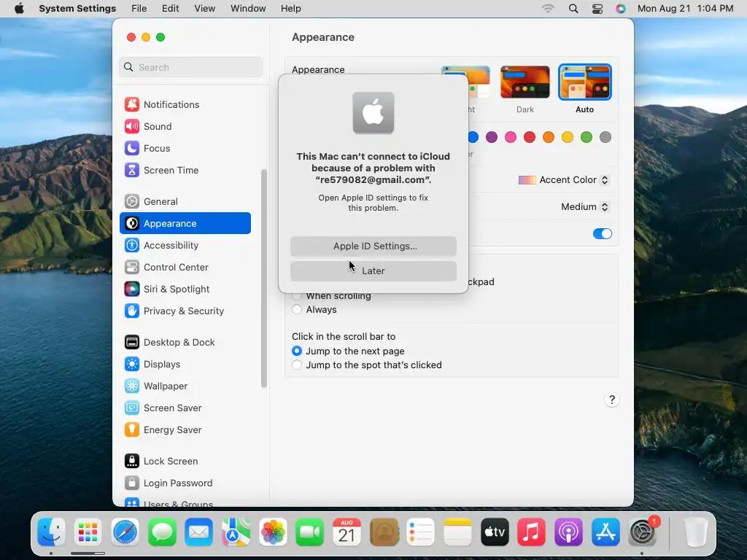Choose the orange accent color
This screenshot has height=560, width=747.
coord(549,137)
